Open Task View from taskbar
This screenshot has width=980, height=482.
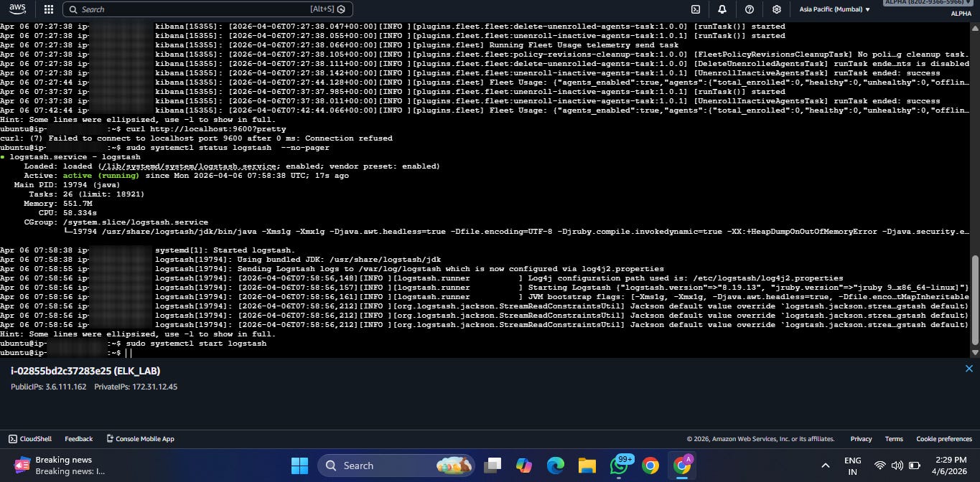(493, 466)
